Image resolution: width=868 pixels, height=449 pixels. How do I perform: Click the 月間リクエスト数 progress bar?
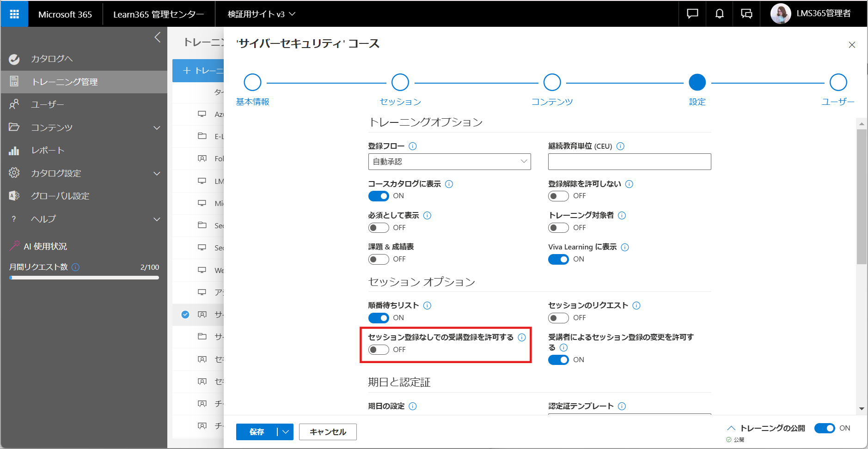coord(84,278)
